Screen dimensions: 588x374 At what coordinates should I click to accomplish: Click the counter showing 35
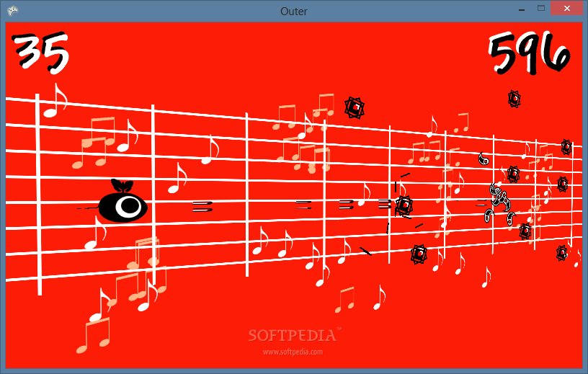40,52
